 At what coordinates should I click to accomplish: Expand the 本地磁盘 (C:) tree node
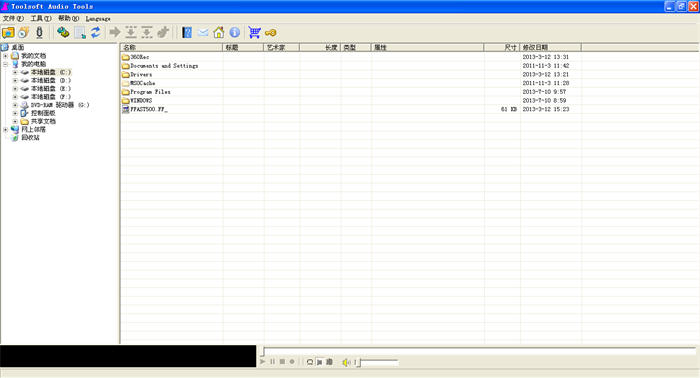(x=15, y=72)
